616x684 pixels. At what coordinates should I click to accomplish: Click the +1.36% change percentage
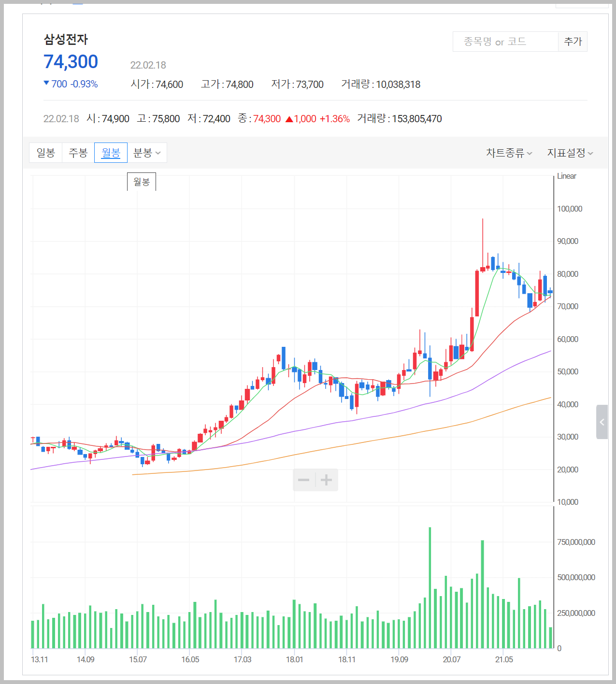tap(335, 119)
